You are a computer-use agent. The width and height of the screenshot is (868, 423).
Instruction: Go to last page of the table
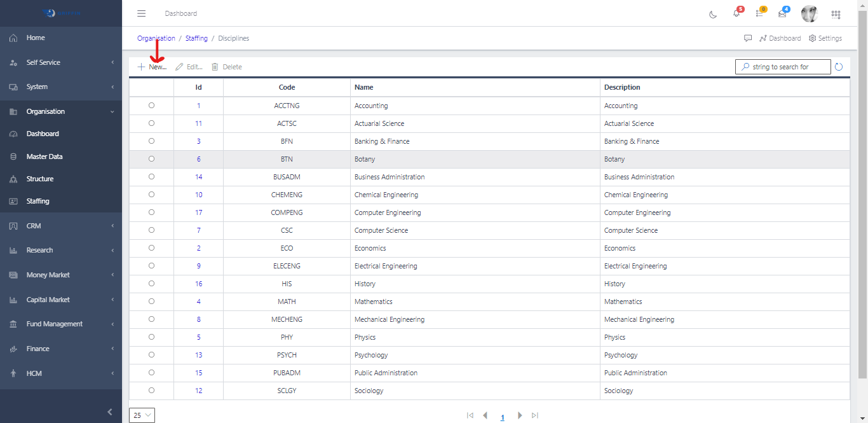pos(535,415)
